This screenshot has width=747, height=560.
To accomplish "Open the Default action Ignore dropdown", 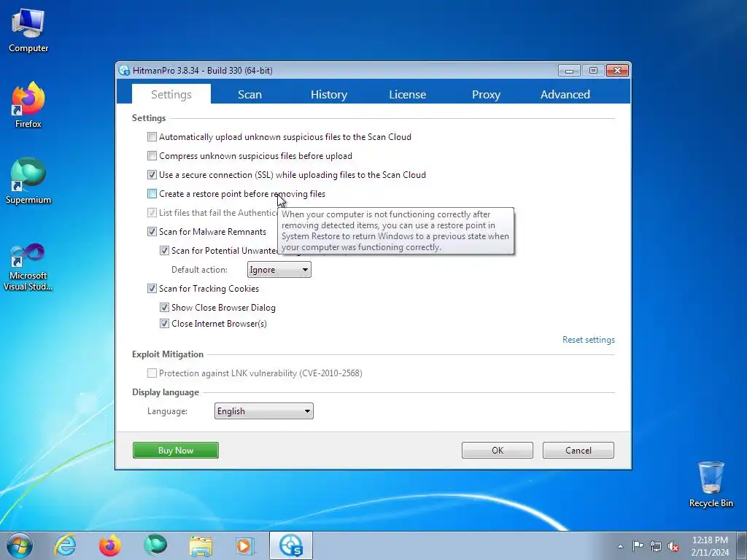I will [279, 270].
